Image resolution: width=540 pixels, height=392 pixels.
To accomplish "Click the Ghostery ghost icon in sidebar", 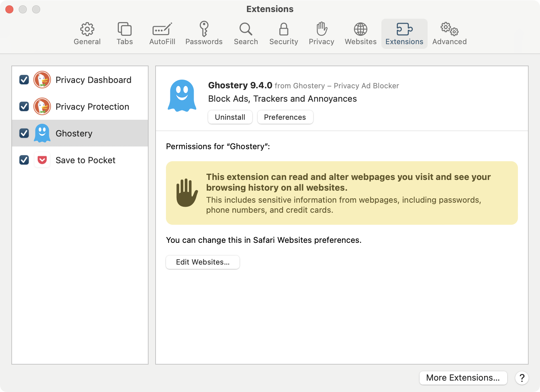I will click(x=42, y=133).
